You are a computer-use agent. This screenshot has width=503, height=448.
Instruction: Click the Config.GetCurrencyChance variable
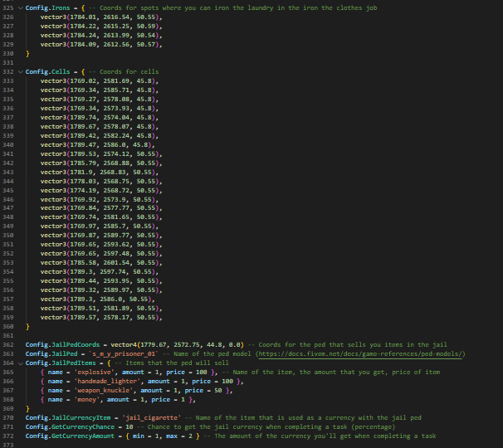pyautogui.click(x=70, y=427)
